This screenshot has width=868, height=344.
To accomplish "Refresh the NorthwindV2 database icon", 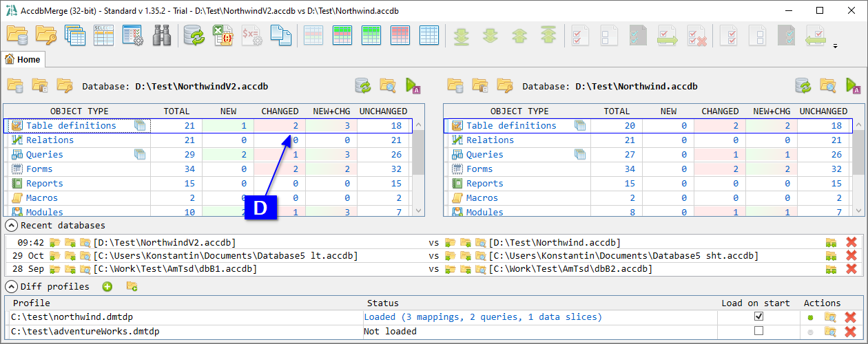I will pos(363,85).
